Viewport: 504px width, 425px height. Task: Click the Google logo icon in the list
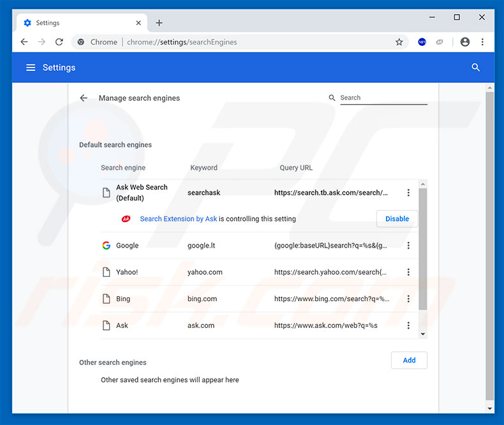tap(106, 245)
